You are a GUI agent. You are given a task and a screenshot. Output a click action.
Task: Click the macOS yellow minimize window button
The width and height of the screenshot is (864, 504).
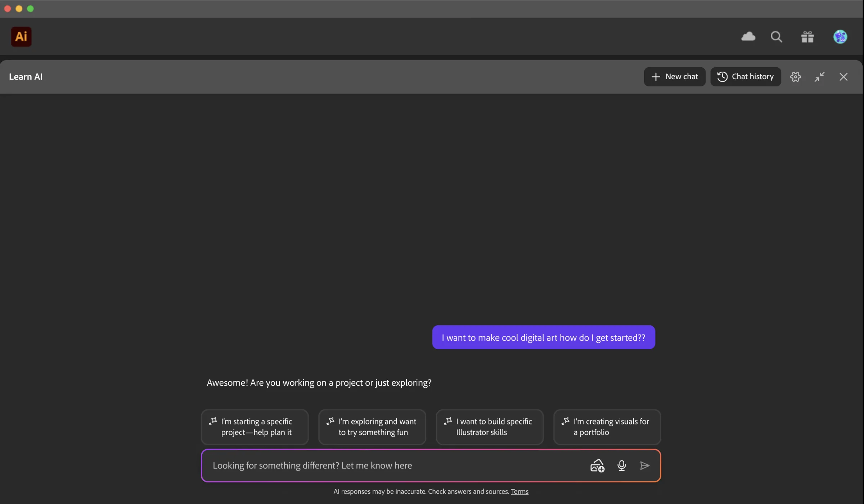[19, 9]
